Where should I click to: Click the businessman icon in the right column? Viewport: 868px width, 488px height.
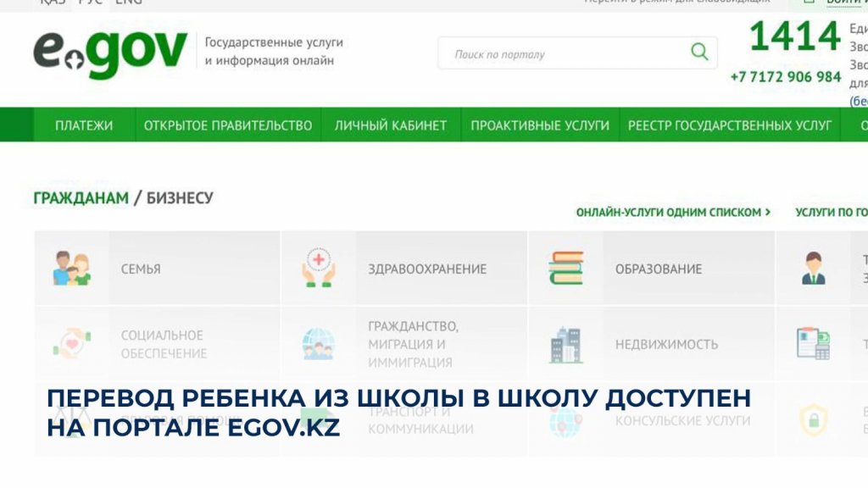tap(813, 269)
